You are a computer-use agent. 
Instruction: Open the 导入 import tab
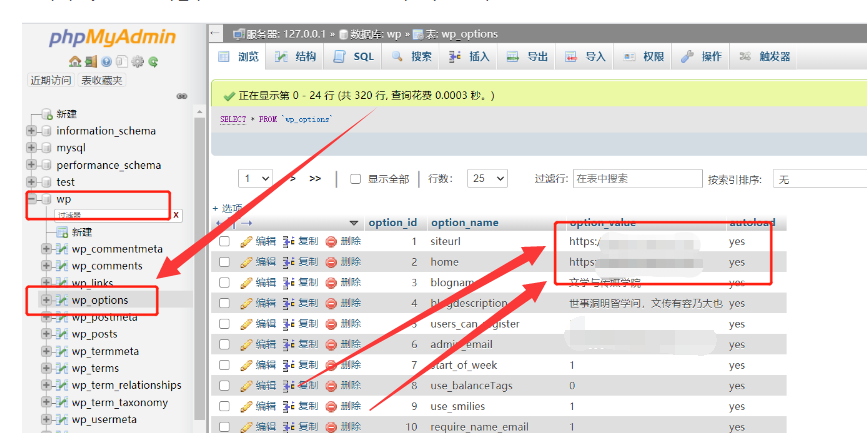[x=586, y=56]
